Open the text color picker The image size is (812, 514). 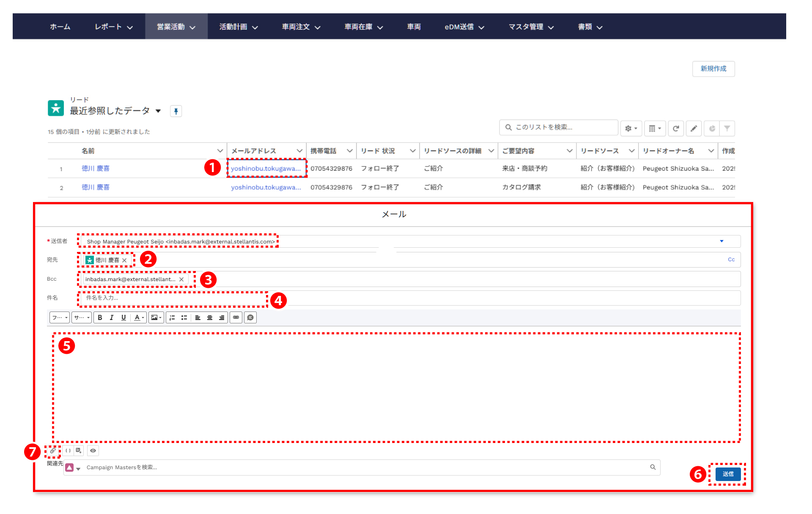point(139,317)
